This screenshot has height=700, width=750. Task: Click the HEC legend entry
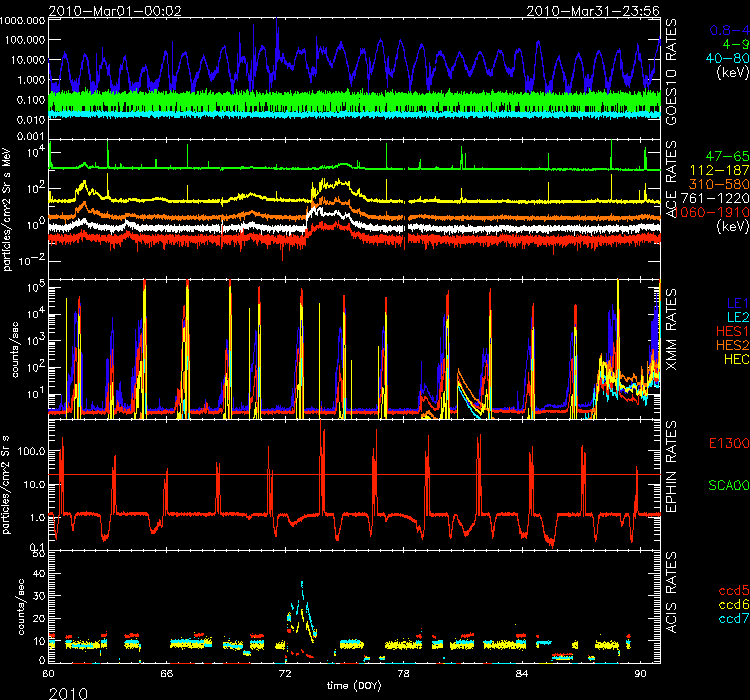pyautogui.click(x=737, y=359)
